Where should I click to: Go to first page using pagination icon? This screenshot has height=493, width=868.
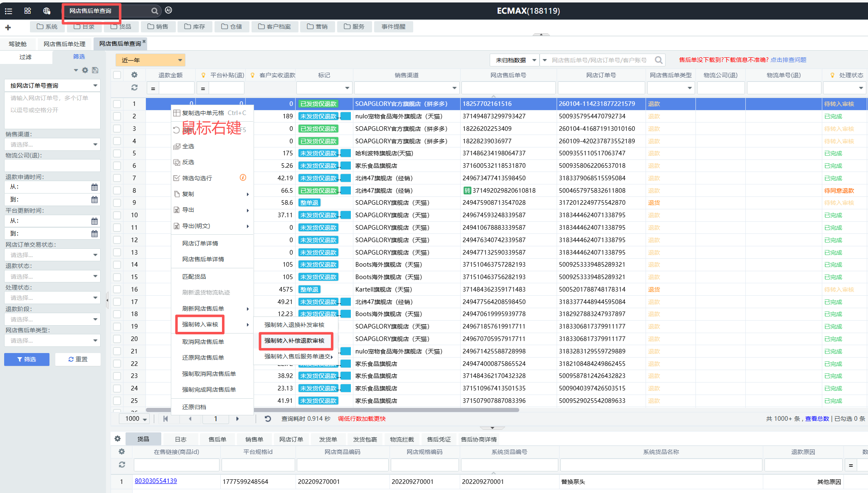point(165,419)
